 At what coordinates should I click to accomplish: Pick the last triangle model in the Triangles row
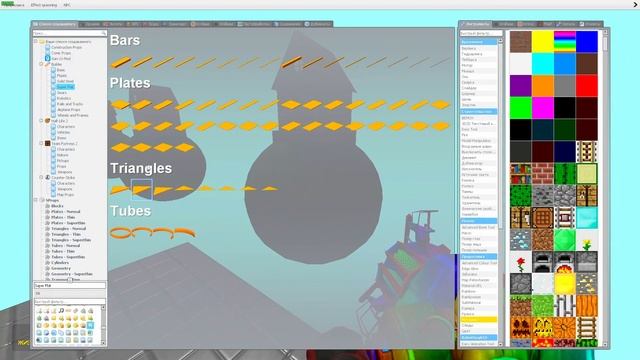pyautogui.click(x=269, y=189)
